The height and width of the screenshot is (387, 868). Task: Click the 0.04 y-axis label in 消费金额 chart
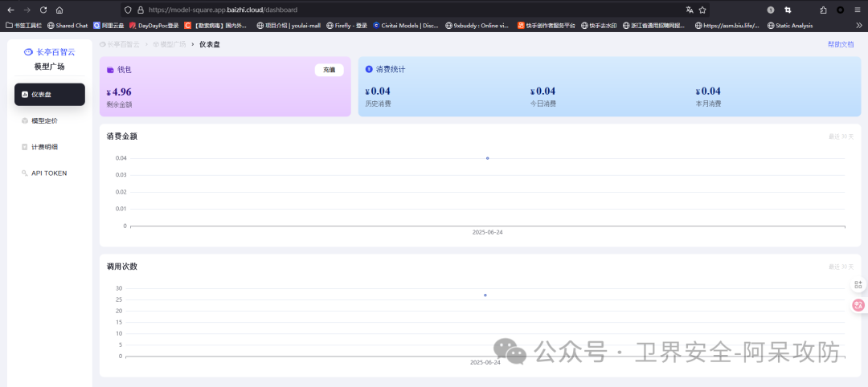point(121,158)
